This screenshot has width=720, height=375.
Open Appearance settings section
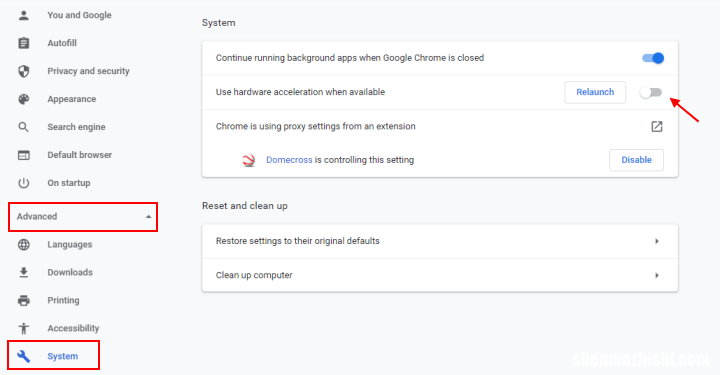(x=72, y=99)
